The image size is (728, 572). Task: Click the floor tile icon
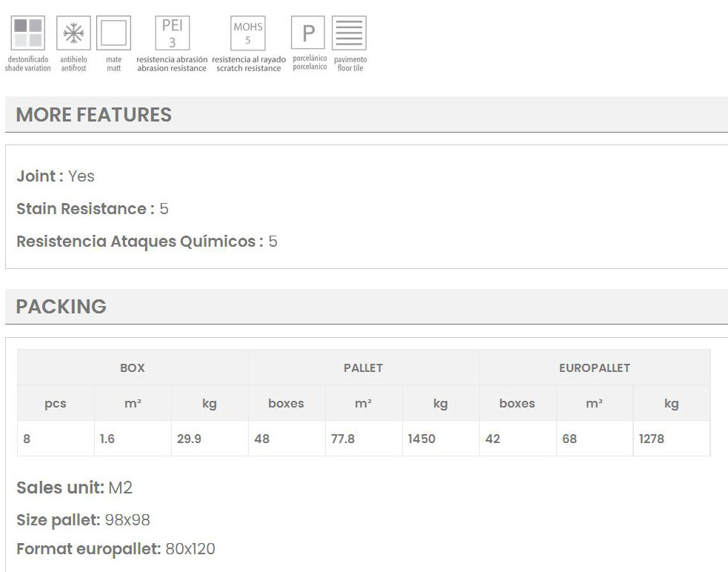tap(350, 33)
